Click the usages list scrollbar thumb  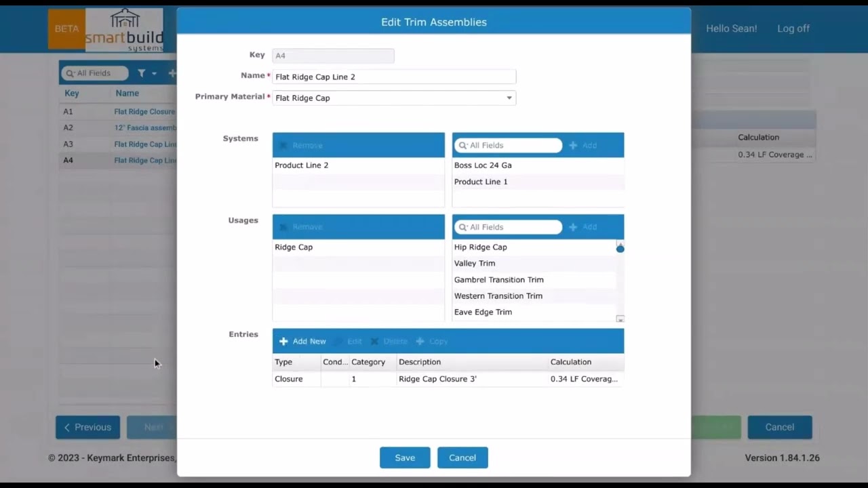click(x=620, y=249)
